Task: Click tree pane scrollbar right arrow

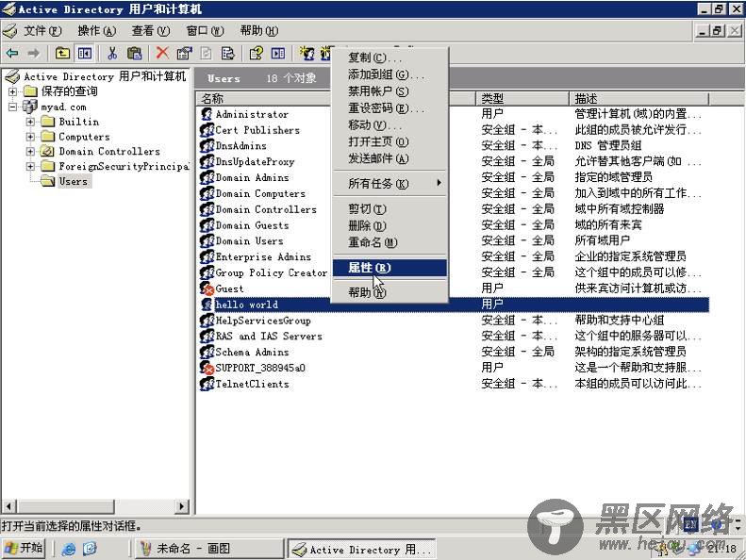Action: 182,506
